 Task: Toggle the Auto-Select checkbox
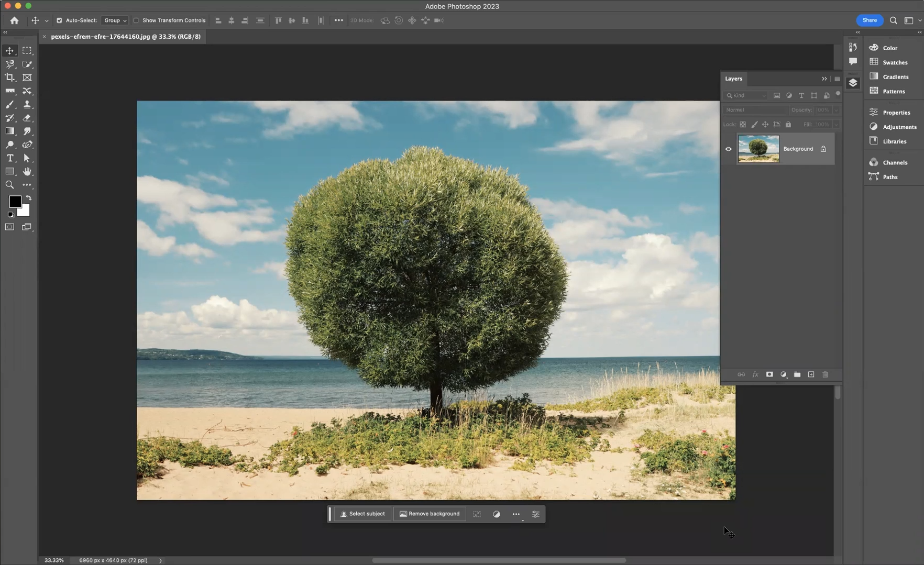(x=59, y=20)
